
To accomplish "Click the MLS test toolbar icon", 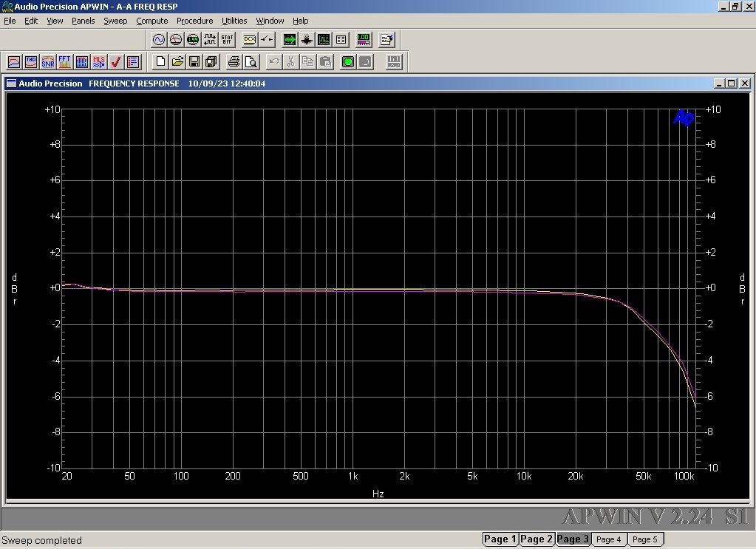I will [99, 62].
